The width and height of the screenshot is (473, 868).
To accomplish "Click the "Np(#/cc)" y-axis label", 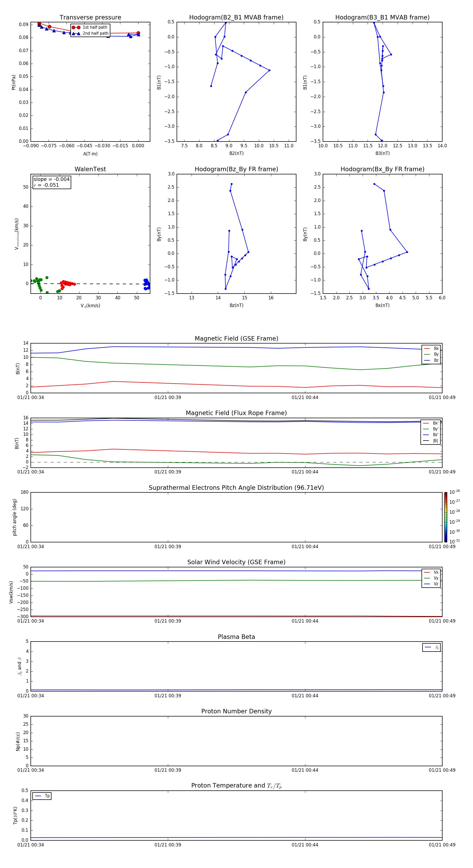I will (x=18, y=741).
